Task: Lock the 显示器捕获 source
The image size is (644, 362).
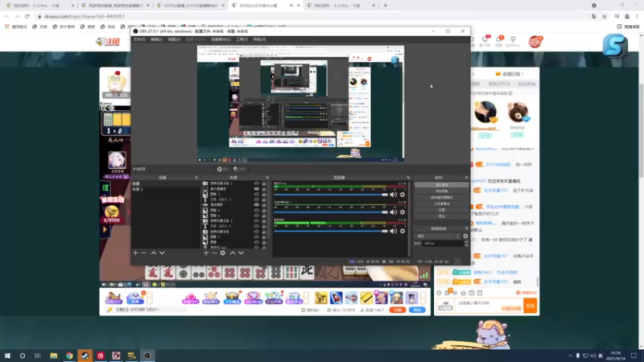Action: (x=264, y=189)
